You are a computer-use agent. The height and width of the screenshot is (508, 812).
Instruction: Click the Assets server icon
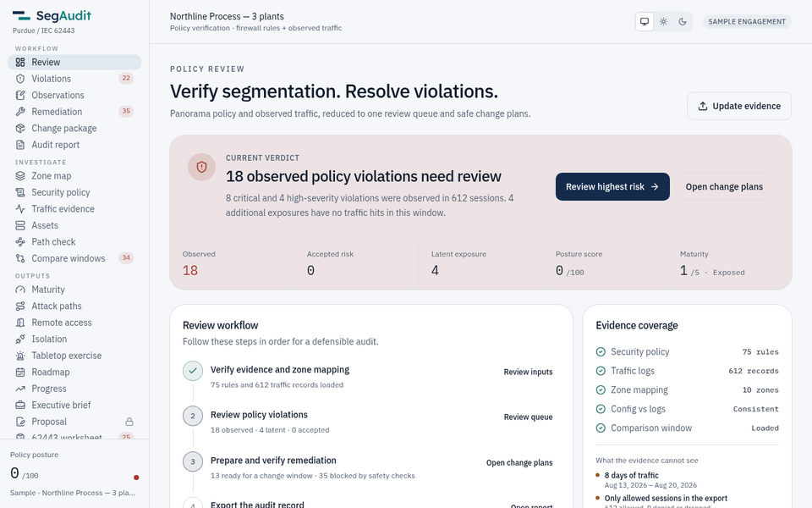20,226
